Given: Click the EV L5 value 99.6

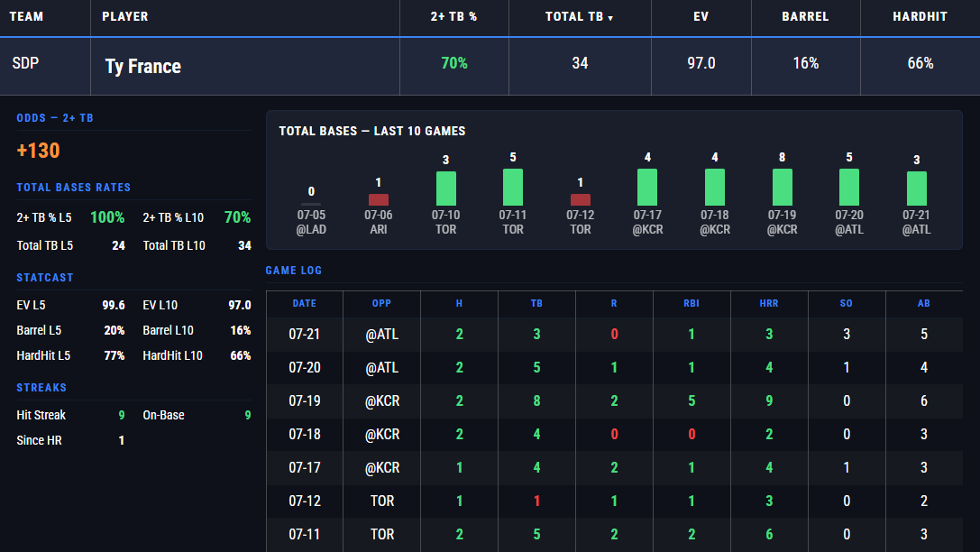Looking at the screenshot, I should 114,305.
